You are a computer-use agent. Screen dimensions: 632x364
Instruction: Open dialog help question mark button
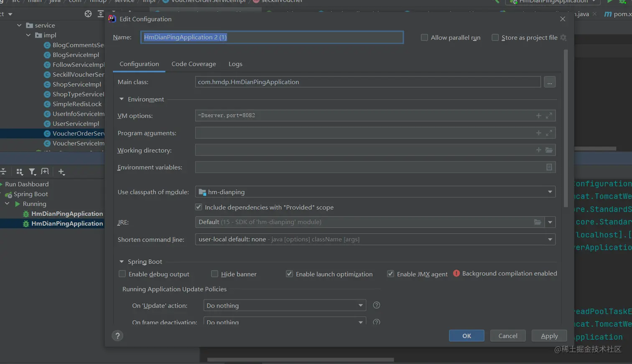117,336
